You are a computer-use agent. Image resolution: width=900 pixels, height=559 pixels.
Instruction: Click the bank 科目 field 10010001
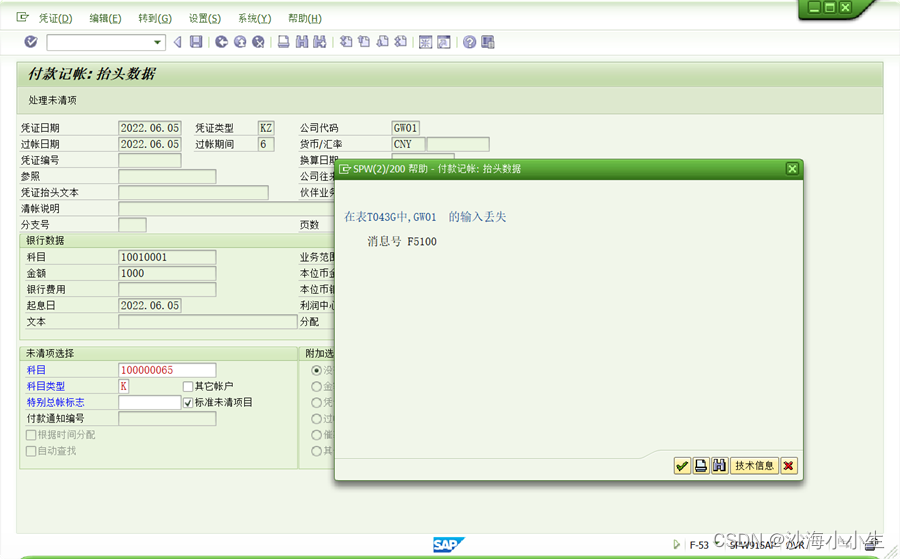point(167,257)
